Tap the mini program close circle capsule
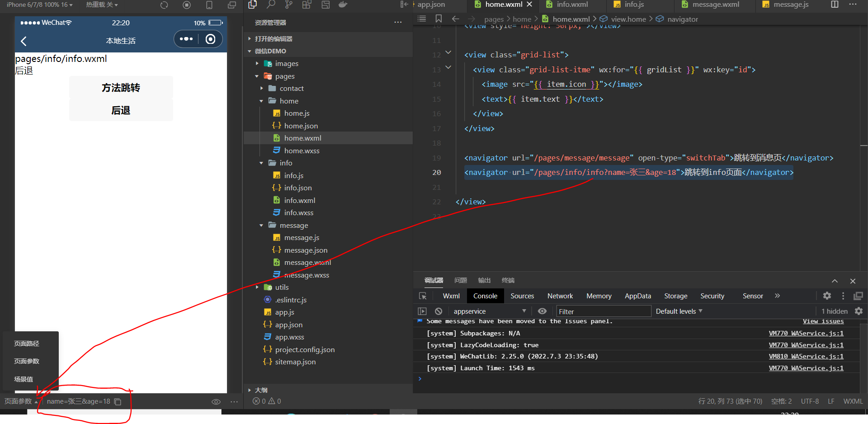Viewport: 868px width, 424px height. [x=210, y=39]
